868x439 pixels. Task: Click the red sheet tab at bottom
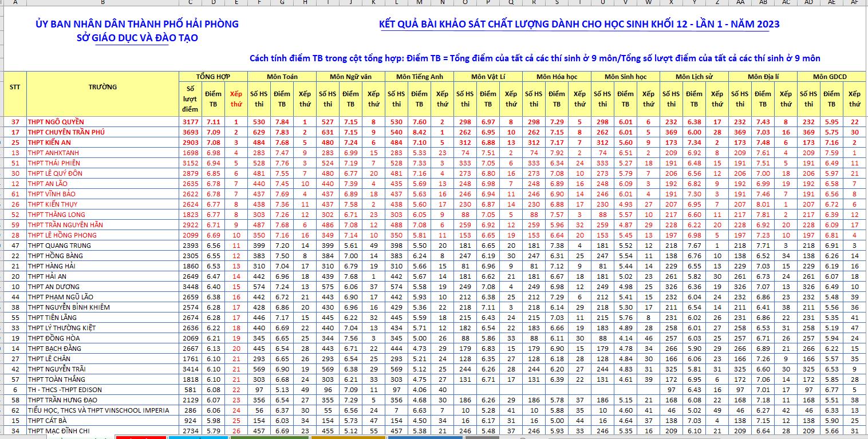point(140,437)
